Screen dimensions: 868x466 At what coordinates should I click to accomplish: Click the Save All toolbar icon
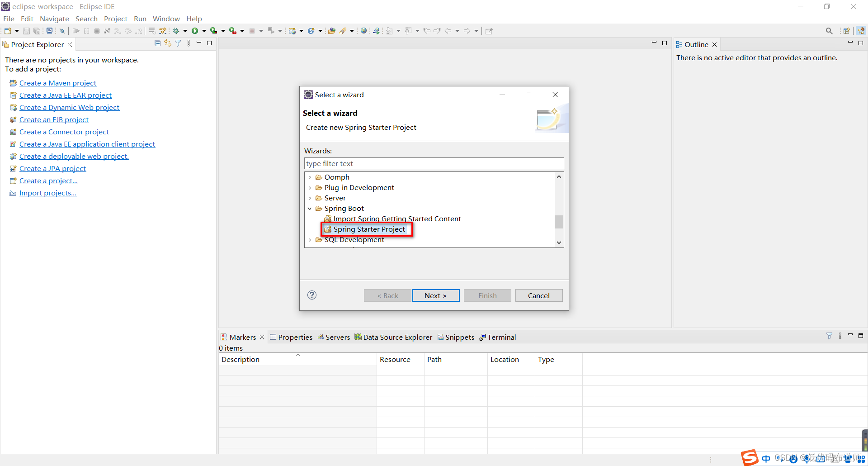click(x=37, y=31)
